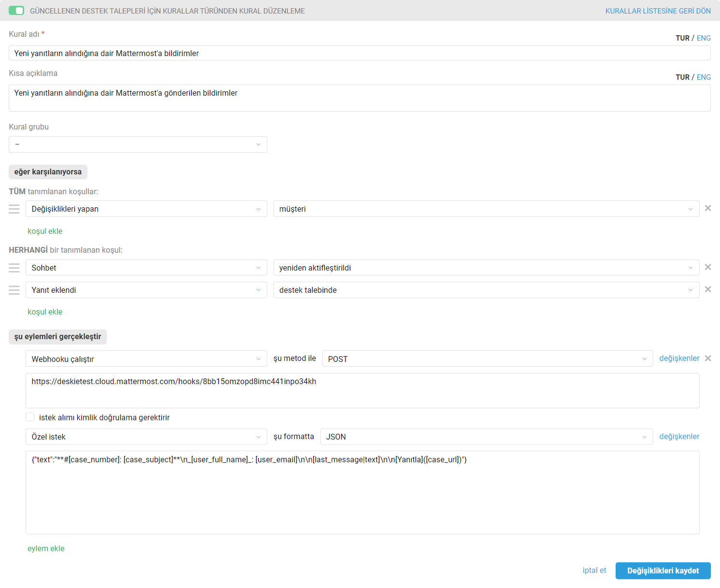Click the eğer karşılanıyorsa label

click(x=48, y=172)
